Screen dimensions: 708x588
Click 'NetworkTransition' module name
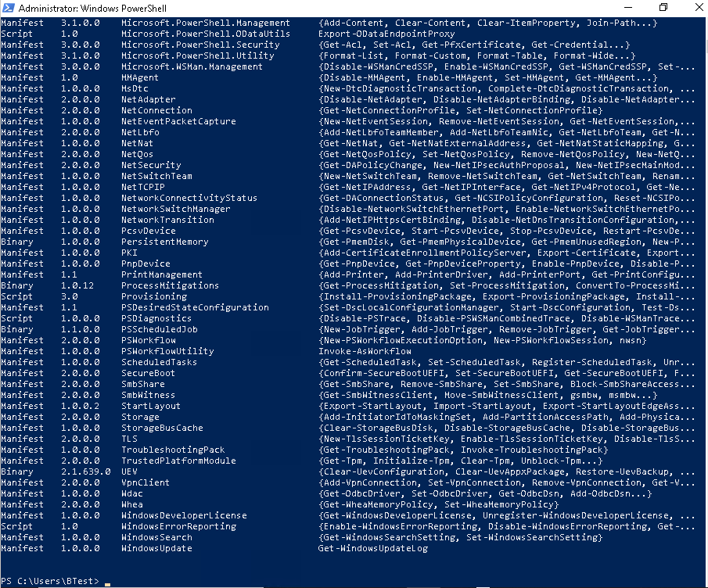(167, 220)
